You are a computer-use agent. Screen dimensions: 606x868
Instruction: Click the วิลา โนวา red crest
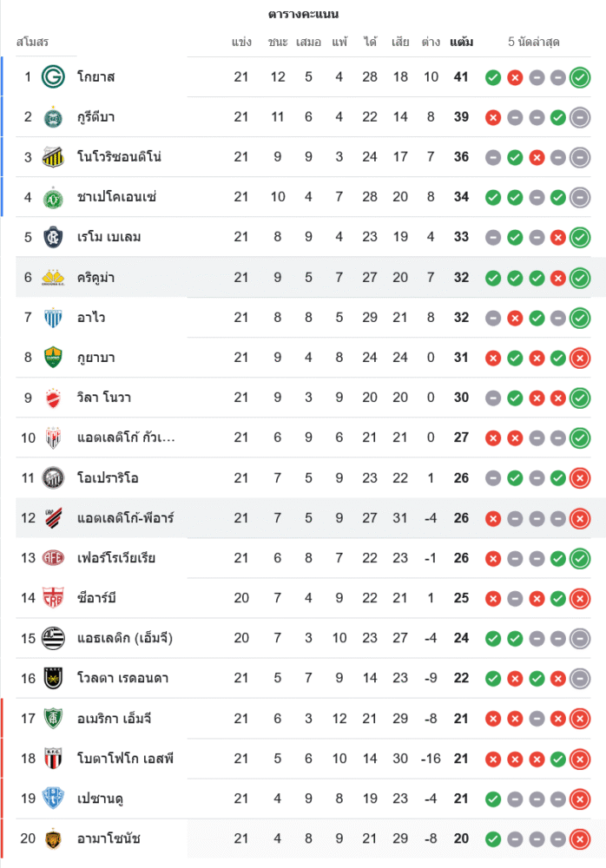point(54,398)
